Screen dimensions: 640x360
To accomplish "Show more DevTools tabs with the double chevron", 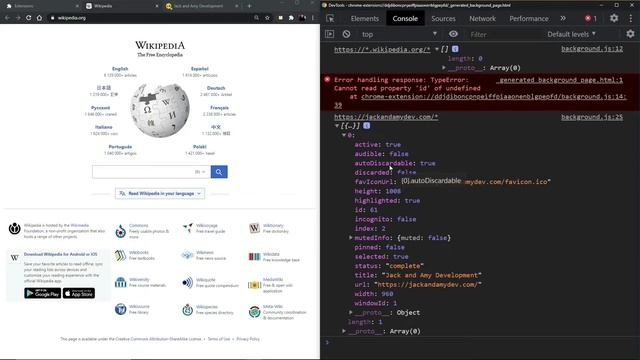I will [563, 18].
